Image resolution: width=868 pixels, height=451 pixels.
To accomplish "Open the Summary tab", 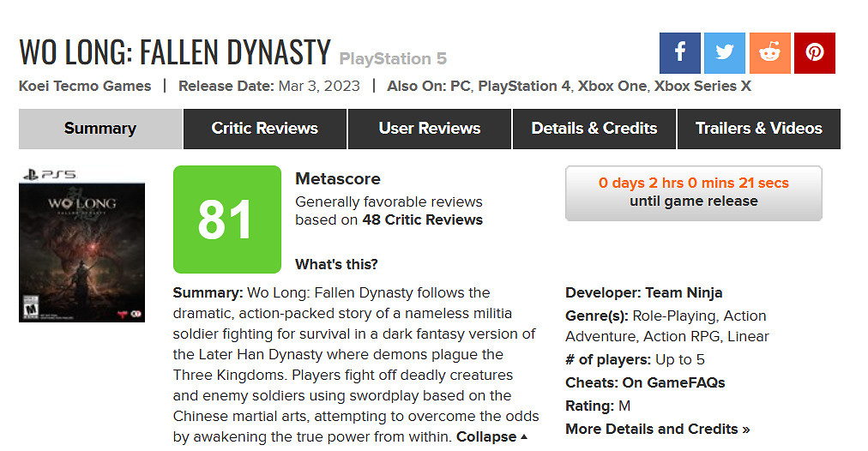I will click(x=100, y=129).
